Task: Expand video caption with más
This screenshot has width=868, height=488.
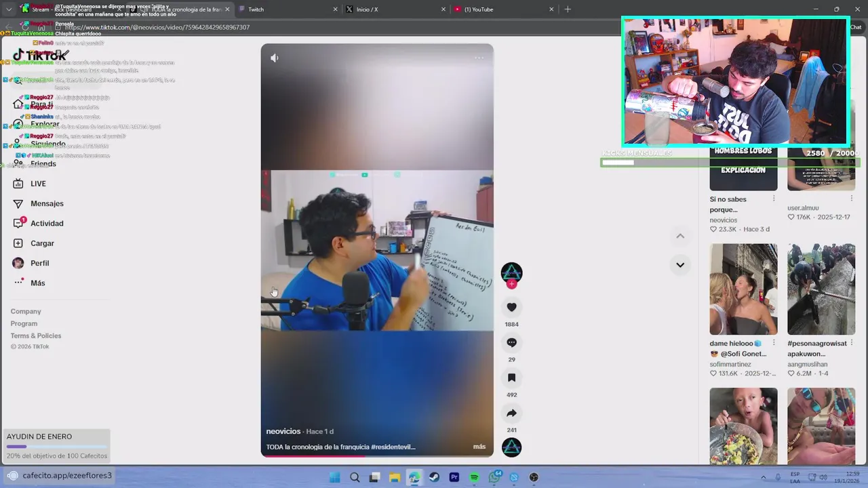Action: click(x=479, y=447)
